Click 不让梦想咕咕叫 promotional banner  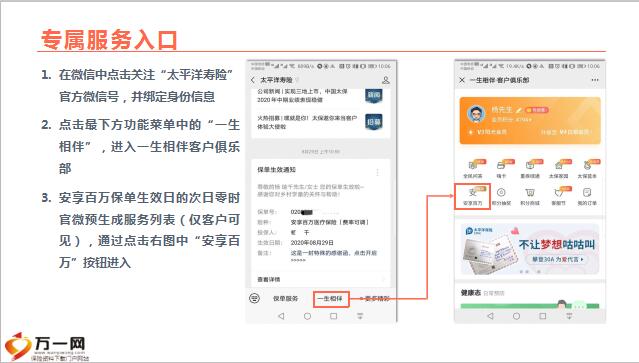click(530, 249)
